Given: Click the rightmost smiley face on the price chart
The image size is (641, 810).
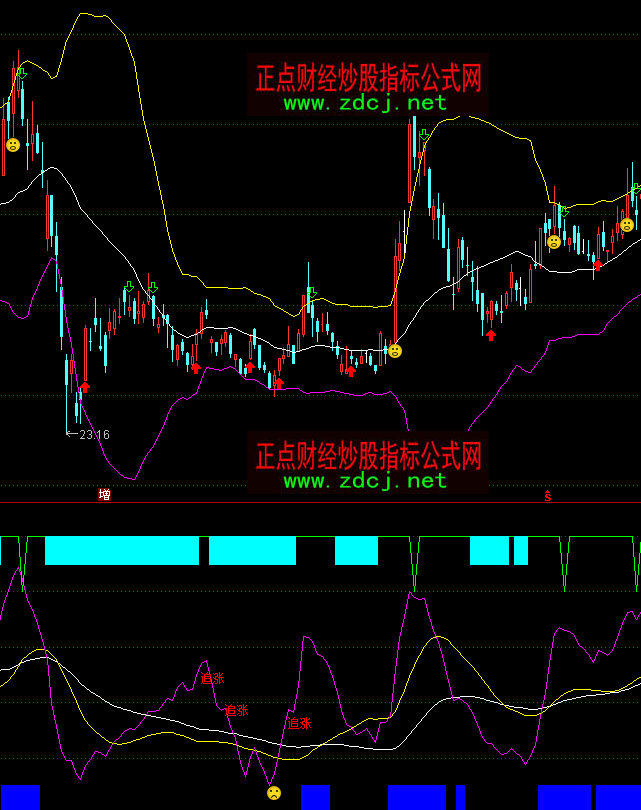Looking at the screenshot, I should [x=627, y=225].
